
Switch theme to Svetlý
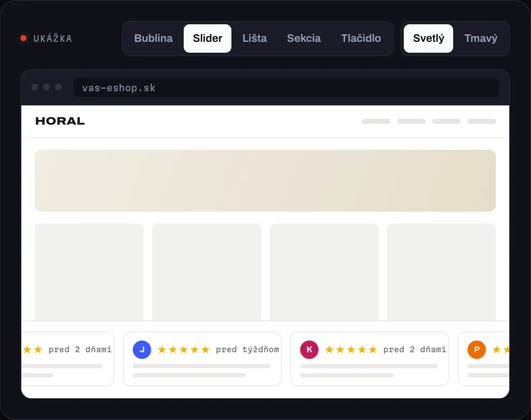click(429, 38)
